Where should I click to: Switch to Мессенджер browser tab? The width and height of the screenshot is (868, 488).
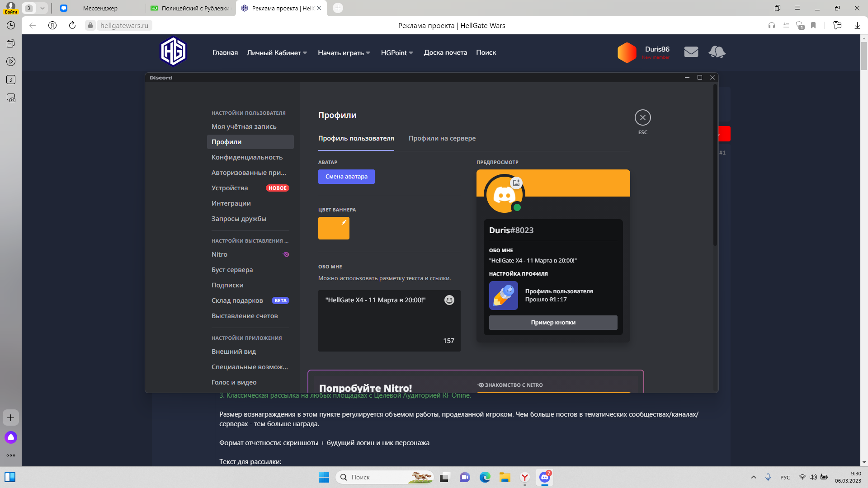click(100, 8)
